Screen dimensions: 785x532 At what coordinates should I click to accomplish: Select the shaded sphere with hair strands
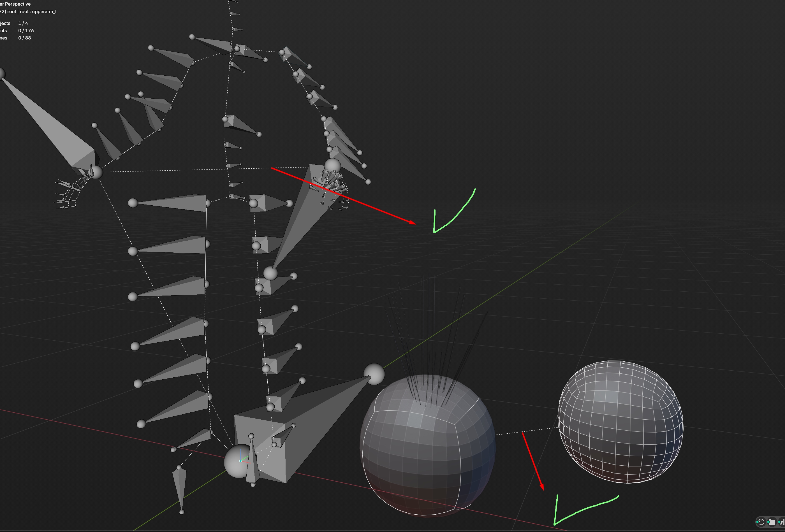tap(428, 446)
